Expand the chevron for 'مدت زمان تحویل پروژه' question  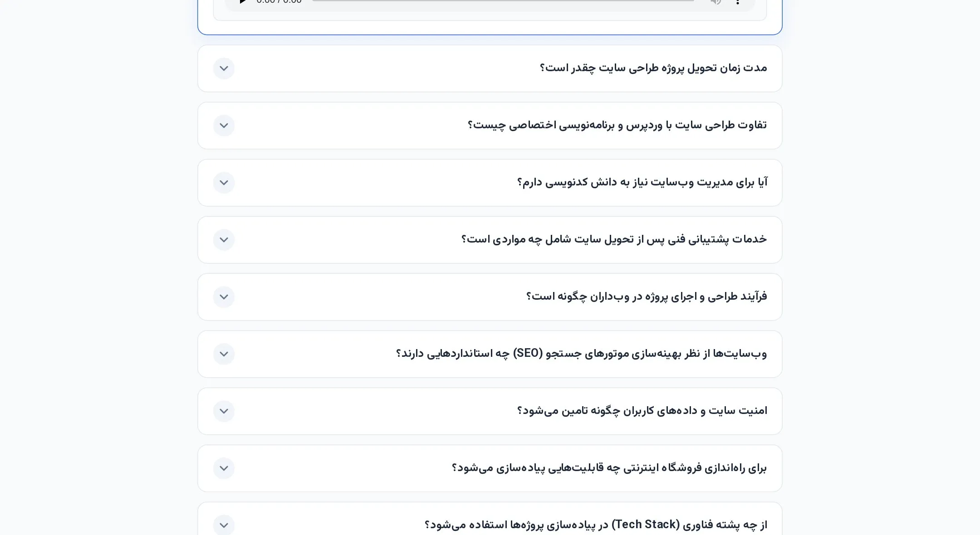coord(224,68)
